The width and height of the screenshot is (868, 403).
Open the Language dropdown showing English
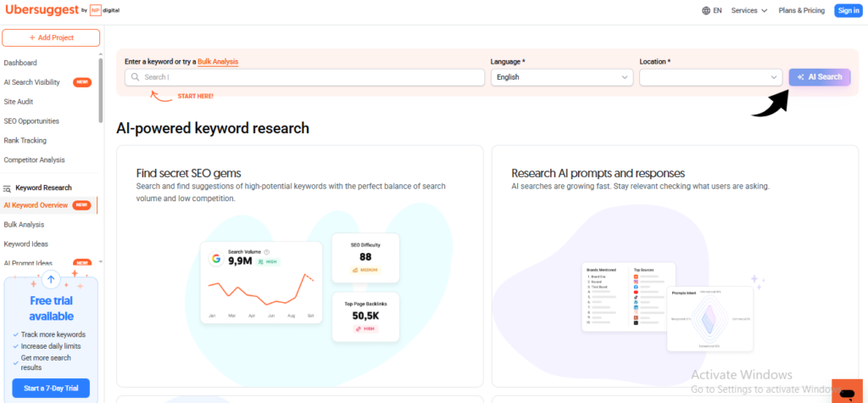(562, 77)
